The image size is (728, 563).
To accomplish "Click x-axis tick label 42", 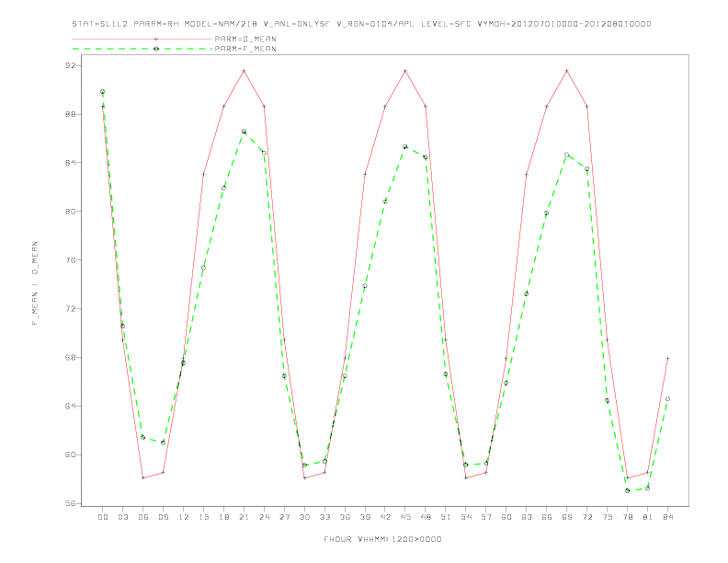I will click(x=385, y=517).
